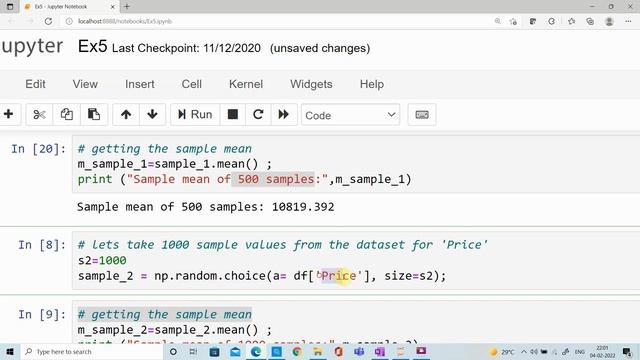
Task: Open Microsoft Teams on taskbar
Action: pyautogui.click(x=359, y=351)
